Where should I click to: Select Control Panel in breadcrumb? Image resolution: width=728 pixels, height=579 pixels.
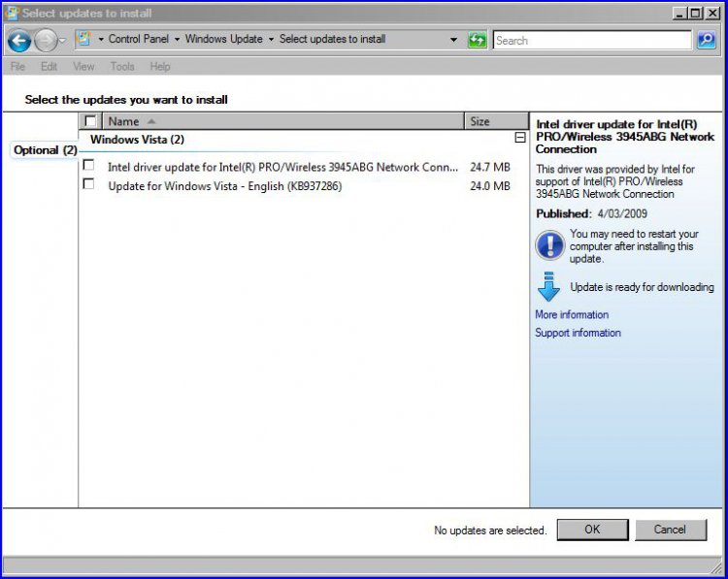pos(139,39)
